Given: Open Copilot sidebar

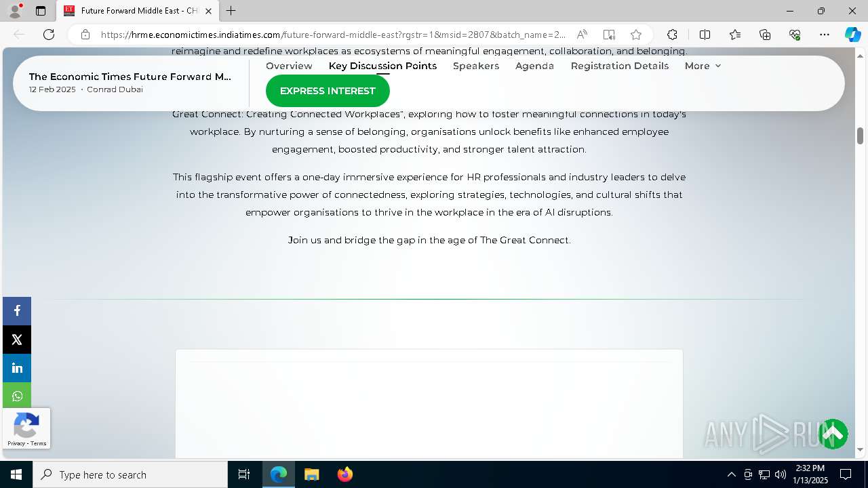Looking at the screenshot, I should (852, 35).
